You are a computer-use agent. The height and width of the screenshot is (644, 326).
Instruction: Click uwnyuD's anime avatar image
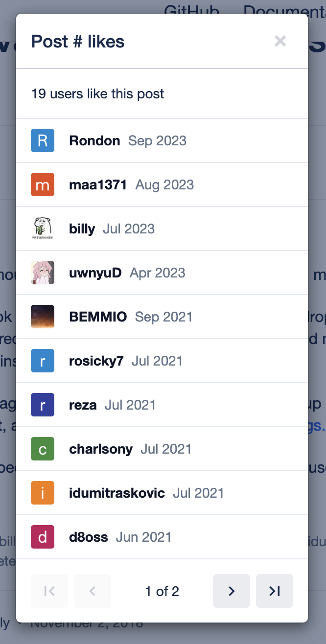tap(43, 273)
